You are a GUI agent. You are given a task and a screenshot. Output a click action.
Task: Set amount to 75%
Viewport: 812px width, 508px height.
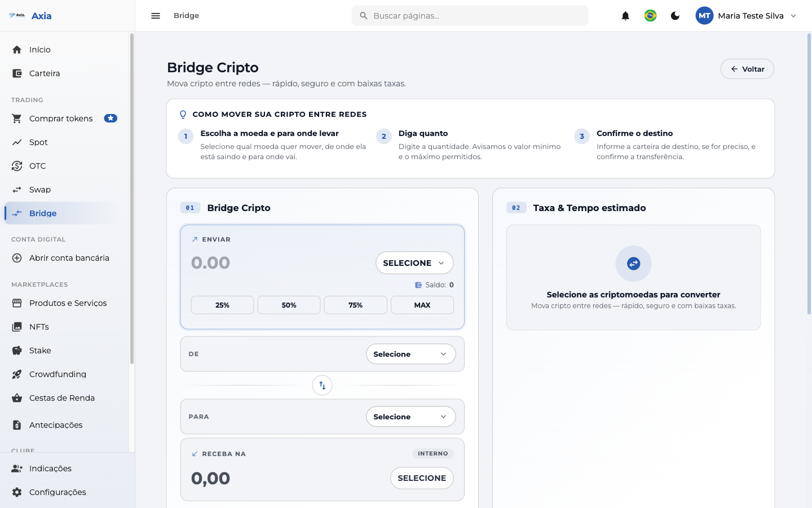click(x=355, y=305)
